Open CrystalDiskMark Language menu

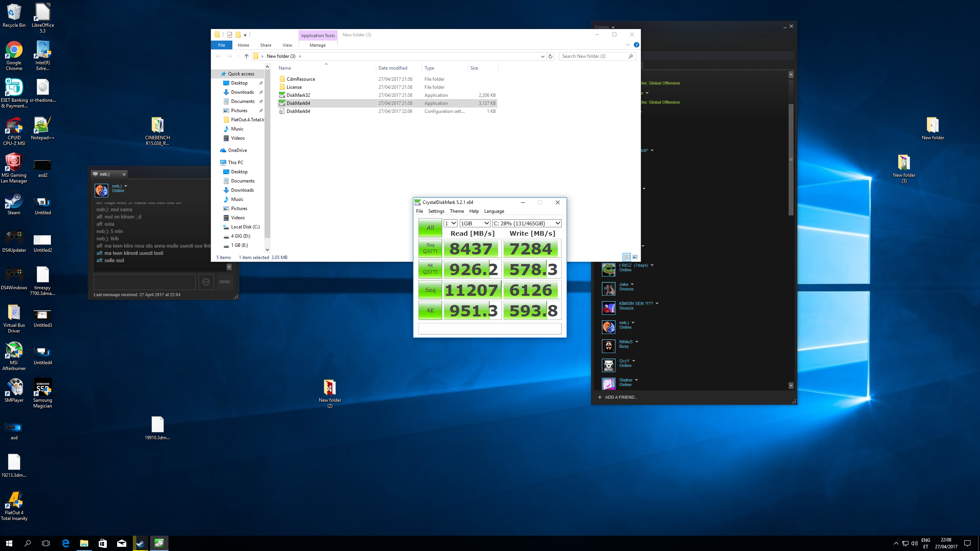(494, 211)
